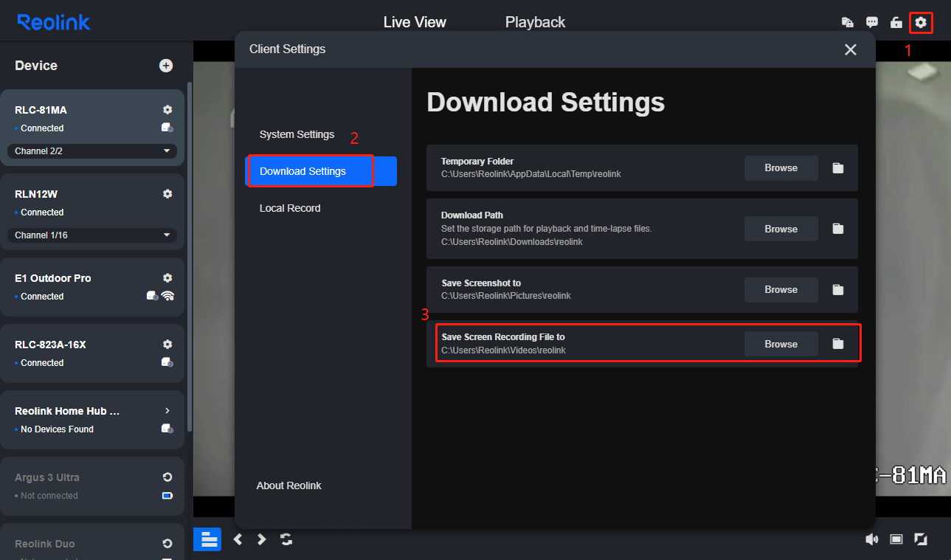
Task: Open settings gear for RLC-81MA
Action: click(x=167, y=110)
